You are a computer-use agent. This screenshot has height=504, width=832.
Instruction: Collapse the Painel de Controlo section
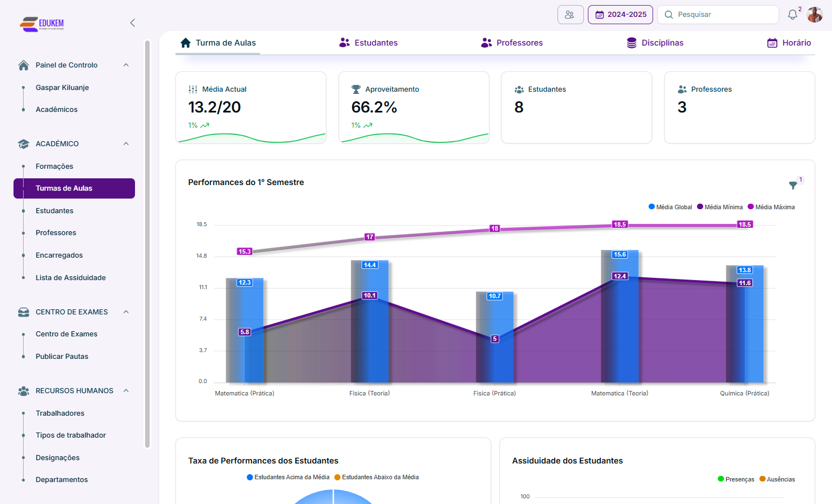coord(126,65)
